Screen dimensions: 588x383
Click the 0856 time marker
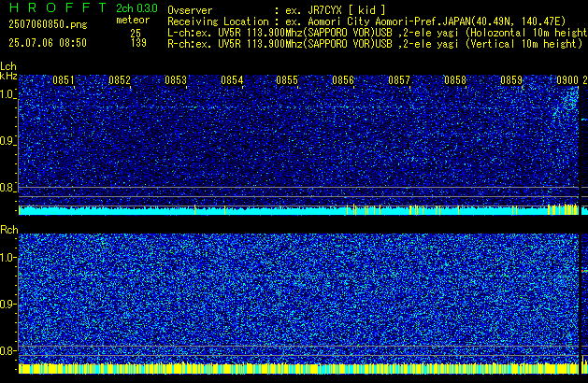(343, 80)
